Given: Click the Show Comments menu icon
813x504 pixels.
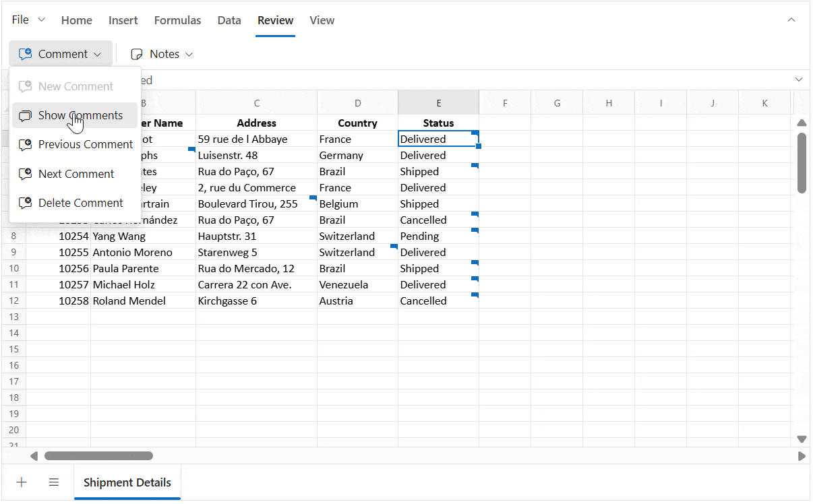Looking at the screenshot, I should pyautogui.click(x=25, y=115).
